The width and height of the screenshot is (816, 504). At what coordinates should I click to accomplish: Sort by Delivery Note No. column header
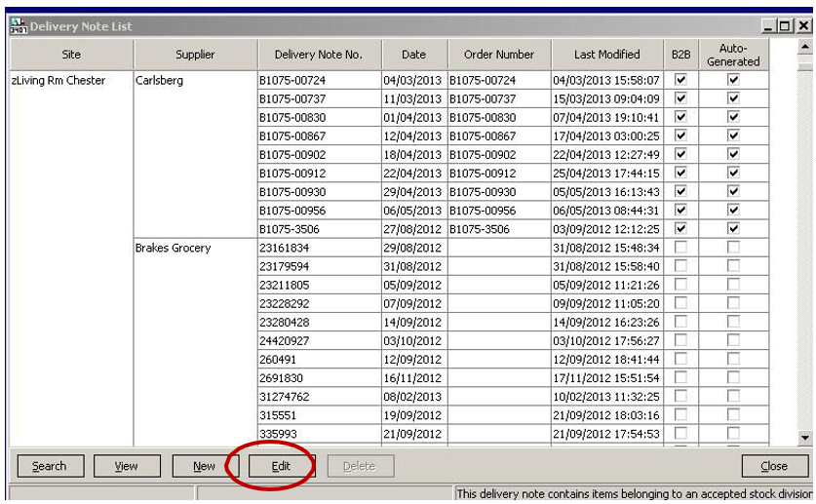(318, 55)
